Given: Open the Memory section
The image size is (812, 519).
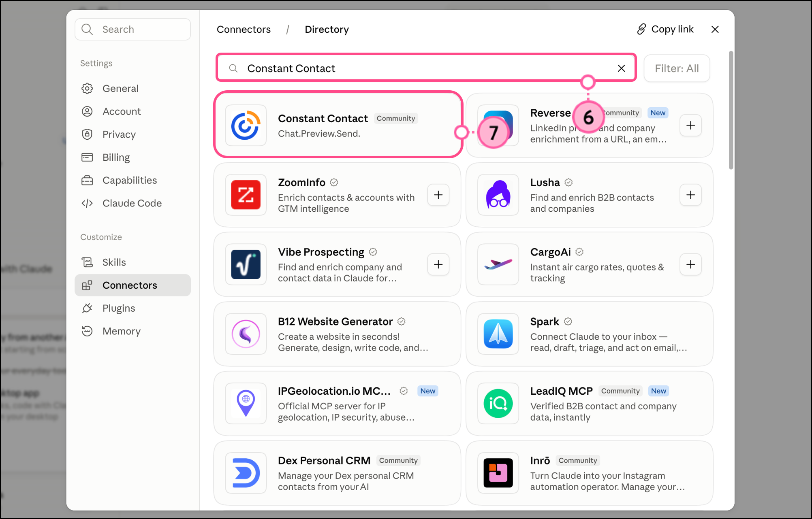Looking at the screenshot, I should pos(132,331).
